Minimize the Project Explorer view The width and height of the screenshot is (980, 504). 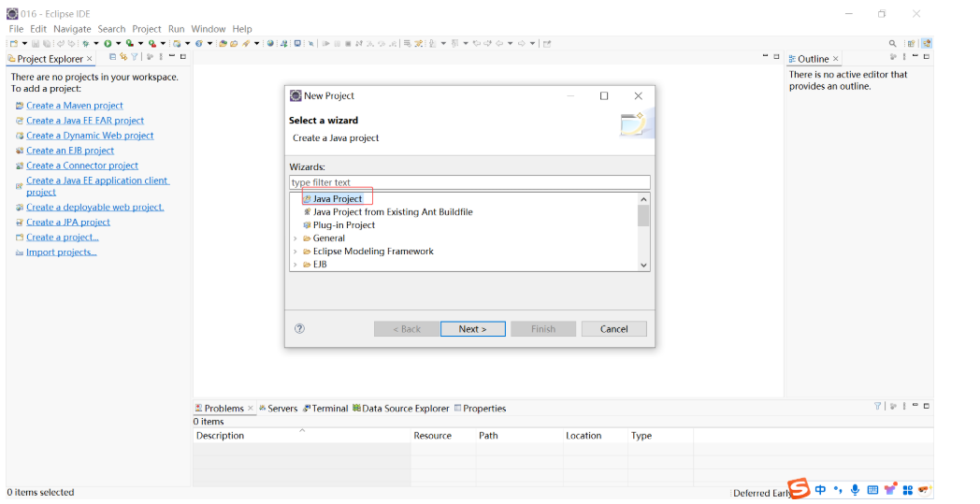tap(172, 56)
